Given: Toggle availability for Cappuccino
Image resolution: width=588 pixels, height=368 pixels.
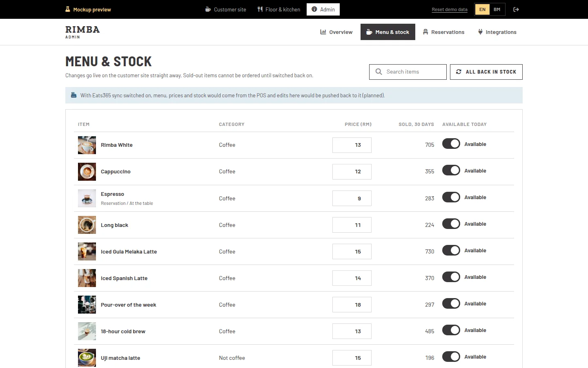Looking at the screenshot, I should pos(451,171).
